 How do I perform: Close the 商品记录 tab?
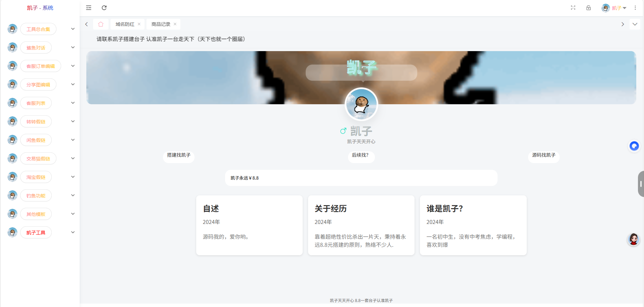click(x=175, y=24)
